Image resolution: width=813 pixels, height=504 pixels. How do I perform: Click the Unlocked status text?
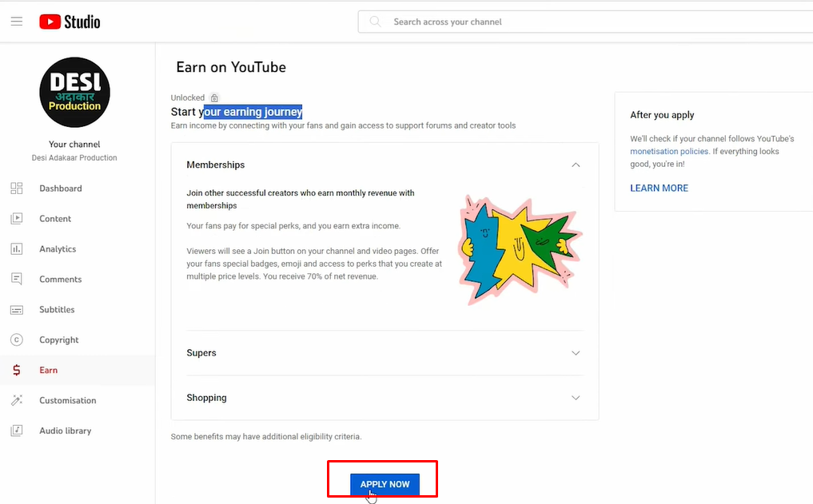188,98
